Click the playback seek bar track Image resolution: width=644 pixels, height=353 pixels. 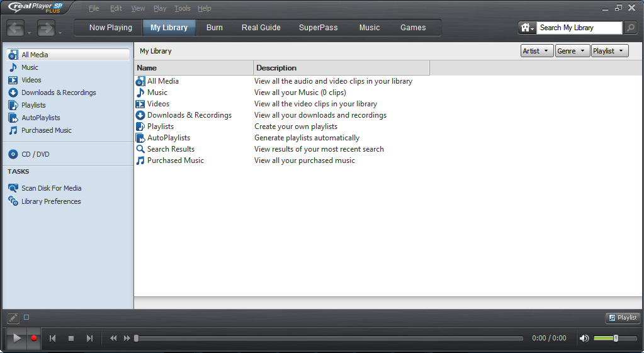click(329, 339)
